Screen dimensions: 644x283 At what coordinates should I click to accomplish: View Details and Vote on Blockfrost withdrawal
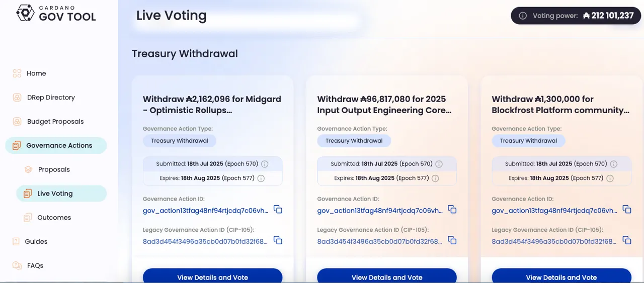561,276
